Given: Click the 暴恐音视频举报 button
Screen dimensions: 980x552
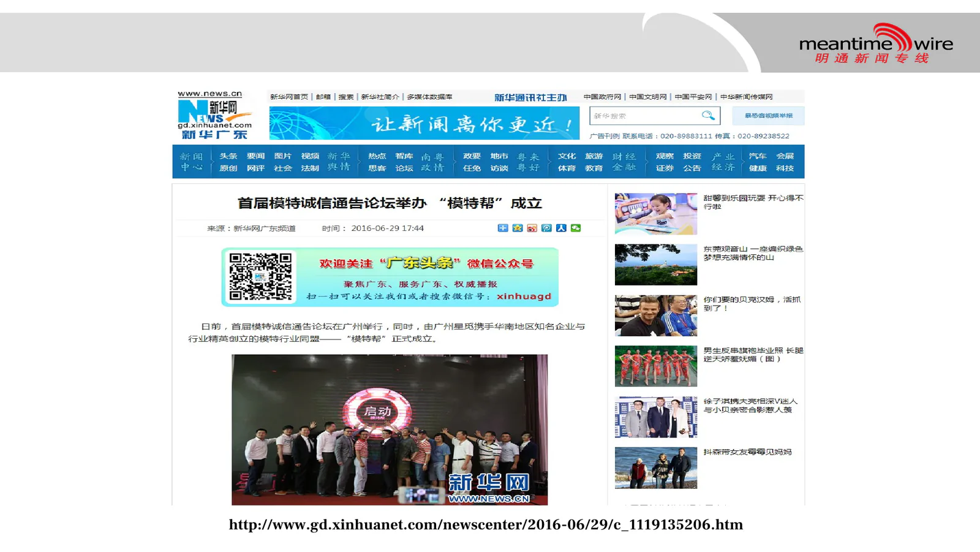Looking at the screenshot, I should coord(768,116).
